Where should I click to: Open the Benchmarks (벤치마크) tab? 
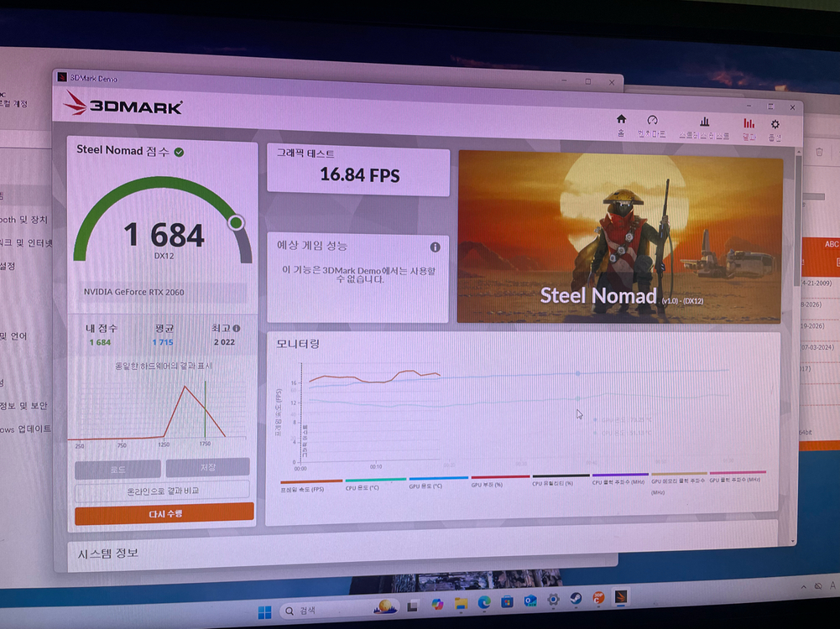(652, 127)
